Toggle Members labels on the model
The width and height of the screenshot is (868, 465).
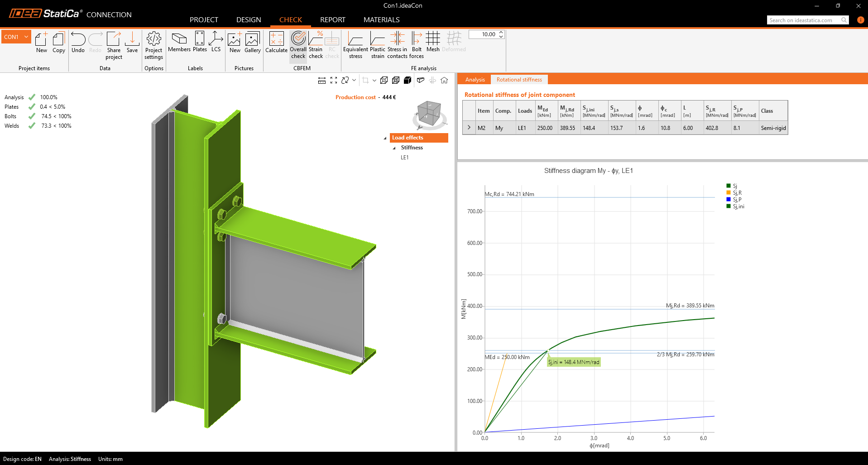coord(179,42)
